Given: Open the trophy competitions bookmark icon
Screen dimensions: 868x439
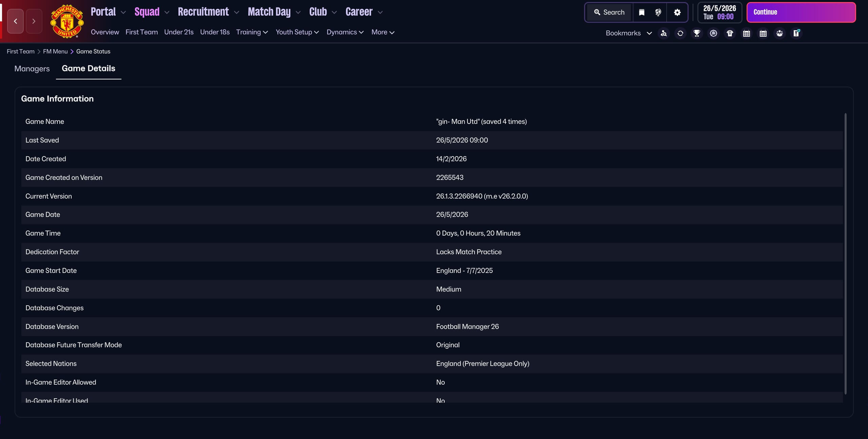Looking at the screenshot, I should (x=697, y=33).
